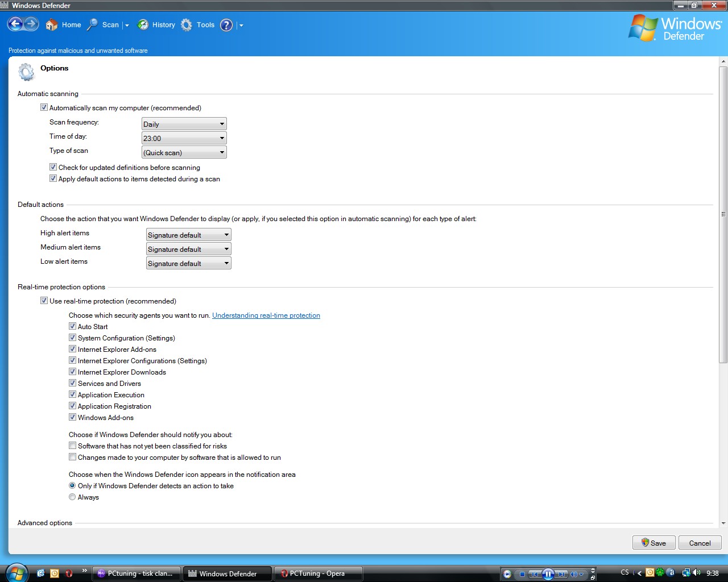Click the green flower ICQ tray icon
Image resolution: width=728 pixels, height=582 pixels.
tap(660, 573)
